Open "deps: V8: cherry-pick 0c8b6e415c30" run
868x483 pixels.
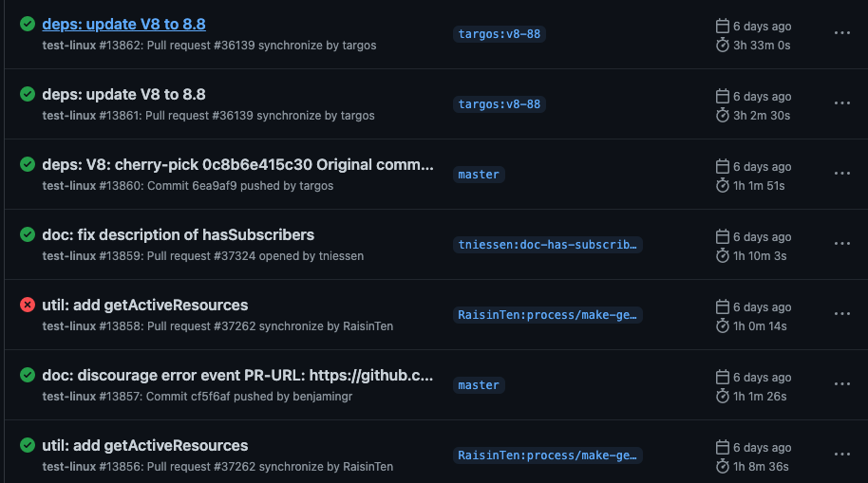pos(238,165)
